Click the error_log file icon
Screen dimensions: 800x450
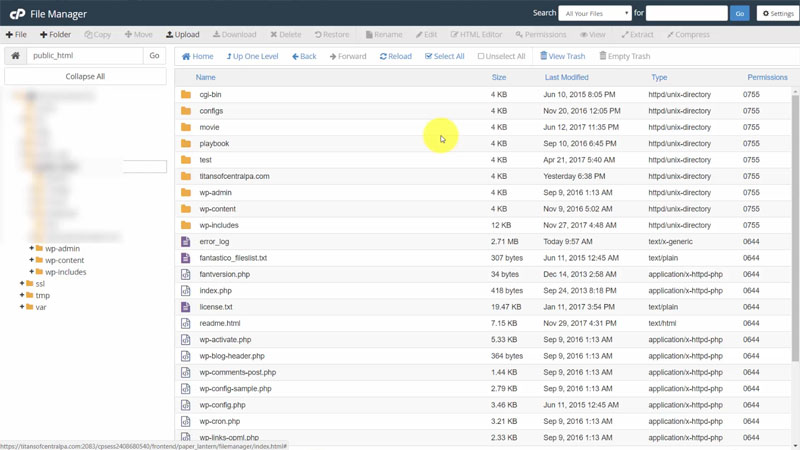pos(185,242)
